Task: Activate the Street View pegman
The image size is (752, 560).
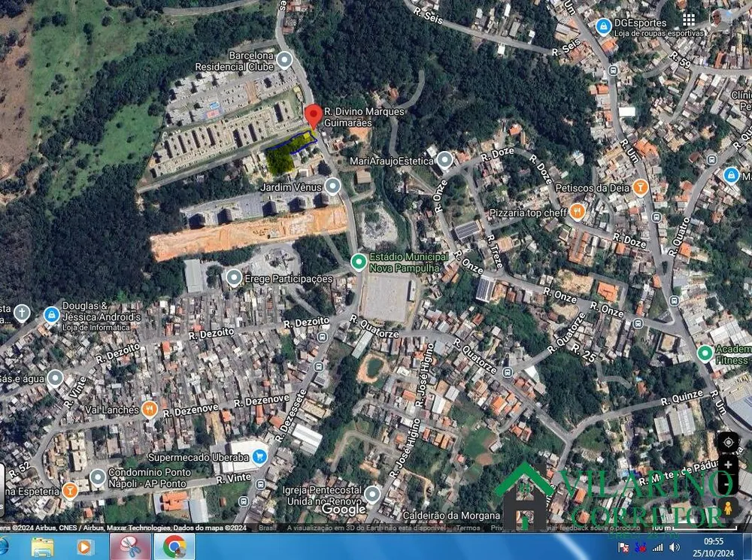Action: pyautogui.click(x=727, y=507)
